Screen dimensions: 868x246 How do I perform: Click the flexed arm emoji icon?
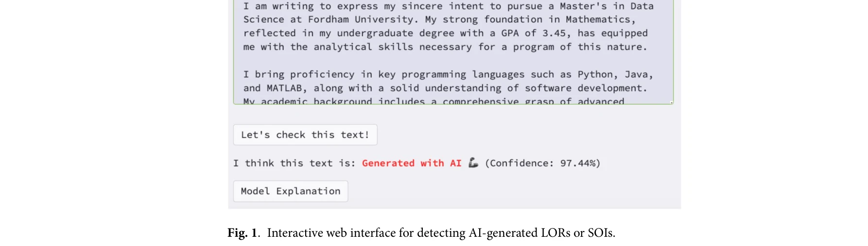[473, 163]
